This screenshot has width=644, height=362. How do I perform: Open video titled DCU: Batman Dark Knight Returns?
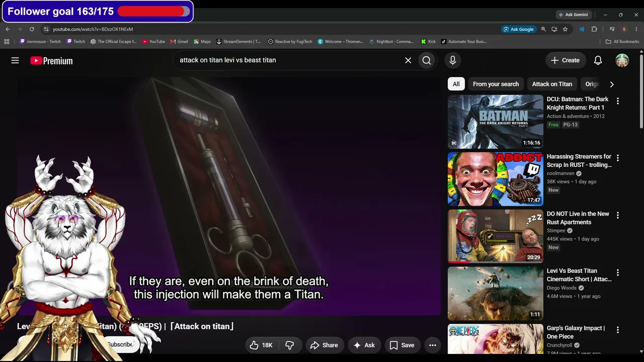pos(578,104)
